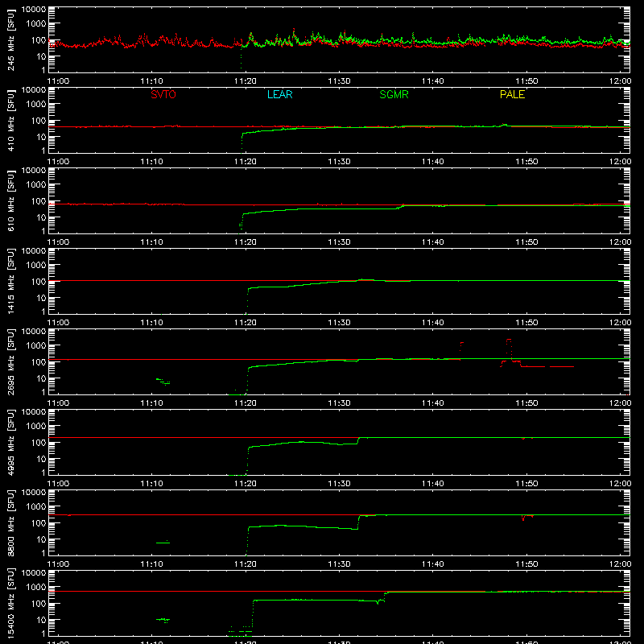
Task: Click the 245 MHz [SFU] axis title
Action: 11,39
